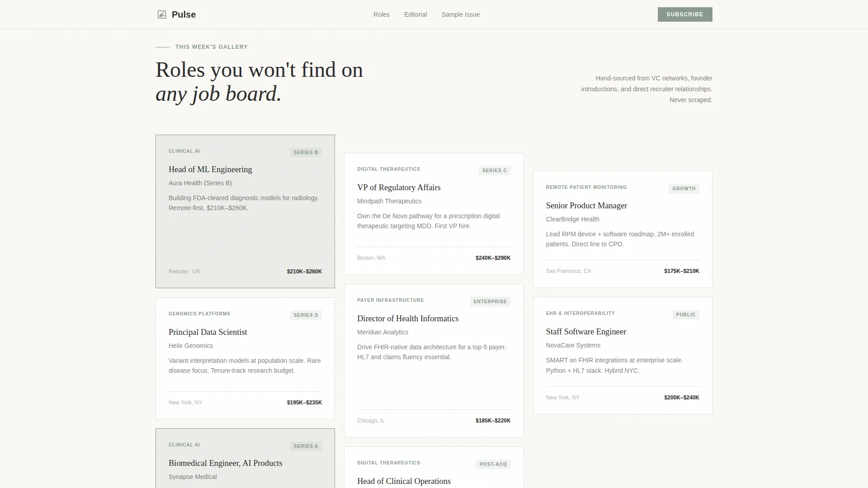868x488 pixels.
Task: Click the Subscribe button
Action: point(685,14)
